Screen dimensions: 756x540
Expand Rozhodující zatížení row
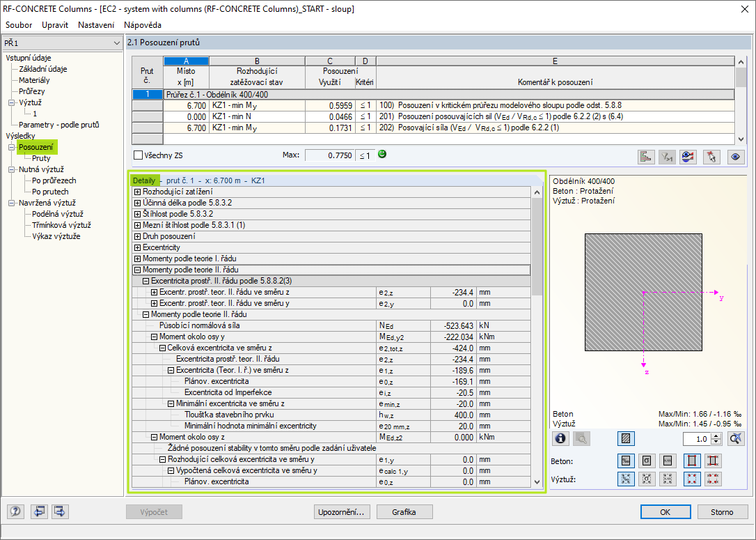coord(137,192)
